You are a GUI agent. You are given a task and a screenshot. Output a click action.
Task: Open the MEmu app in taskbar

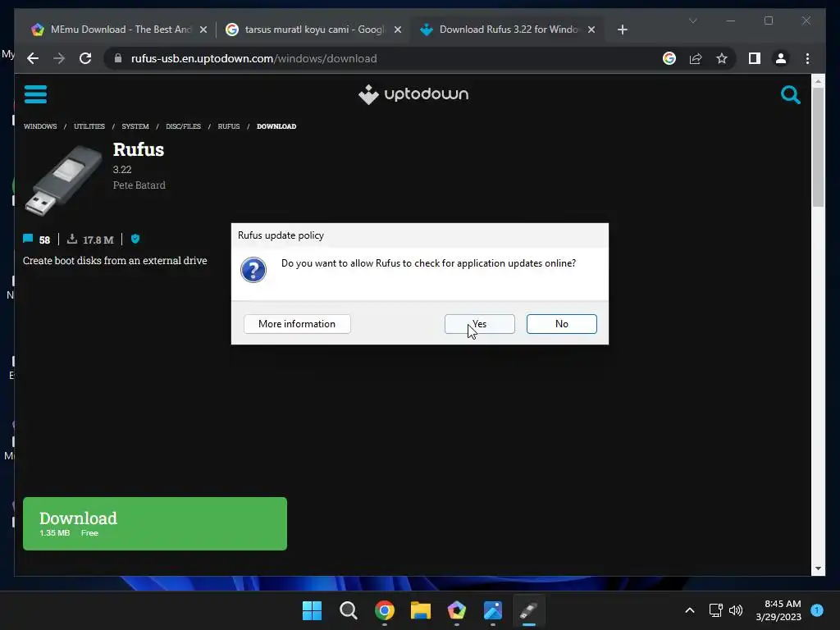456,610
